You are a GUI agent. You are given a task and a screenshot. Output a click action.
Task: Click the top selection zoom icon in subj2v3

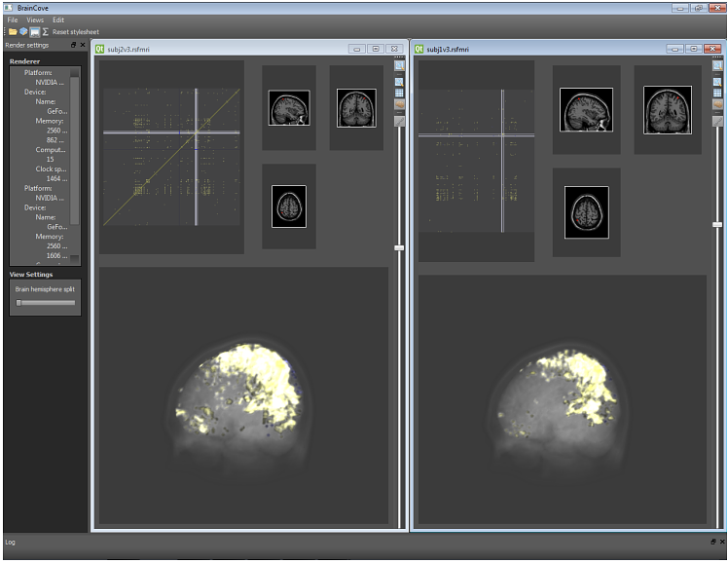click(x=399, y=65)
